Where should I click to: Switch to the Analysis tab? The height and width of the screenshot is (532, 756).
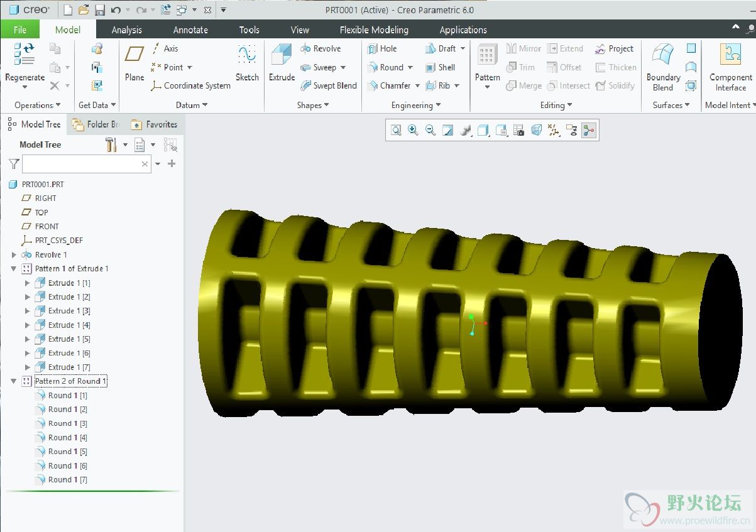tap(126, 30)
